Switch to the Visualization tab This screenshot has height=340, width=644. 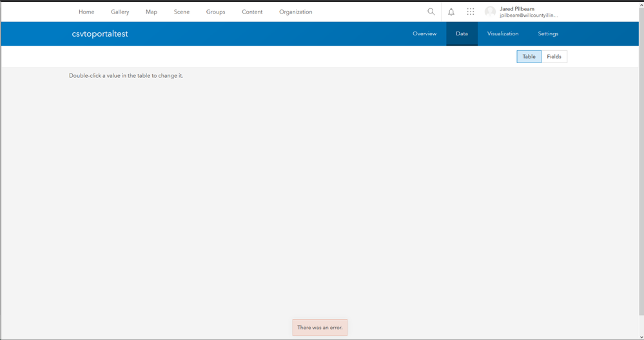503,33
